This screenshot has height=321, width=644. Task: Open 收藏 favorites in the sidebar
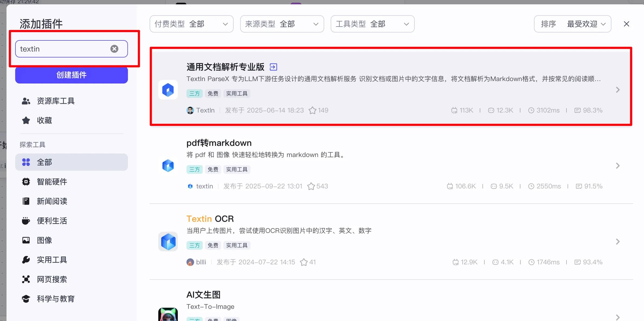[x=72, y=120]
